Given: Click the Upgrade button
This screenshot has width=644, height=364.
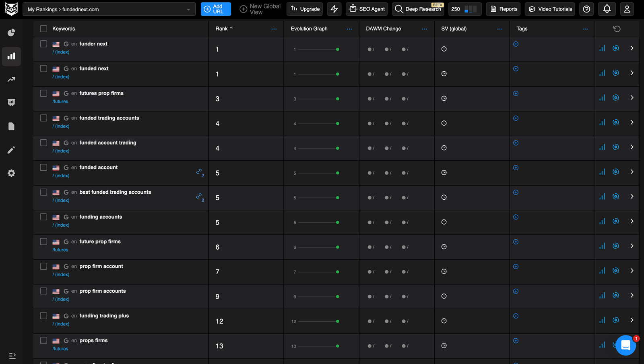Looking at the screenshot, I should click(x=305, y=9).
